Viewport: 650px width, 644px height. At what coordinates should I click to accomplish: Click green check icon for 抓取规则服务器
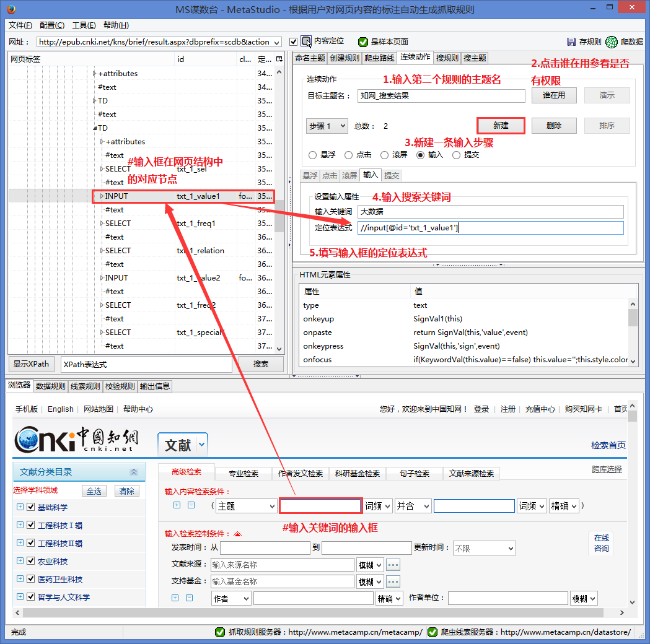(x=220, y=632)
